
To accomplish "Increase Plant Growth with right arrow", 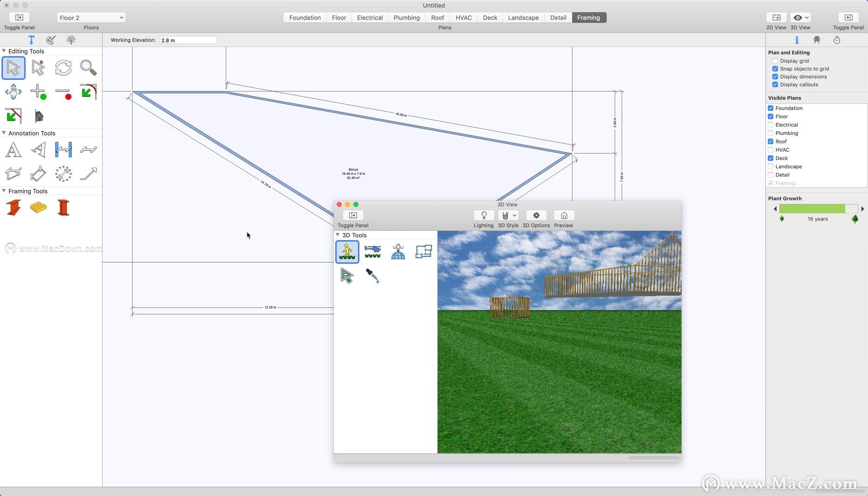I will [862, 209].
